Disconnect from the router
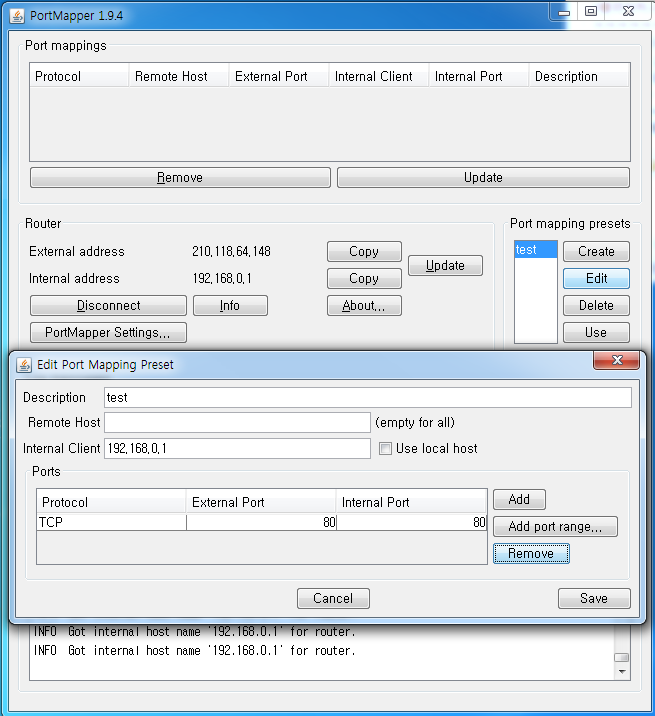The width and height of the screenshot is (655, 716). 108,305
